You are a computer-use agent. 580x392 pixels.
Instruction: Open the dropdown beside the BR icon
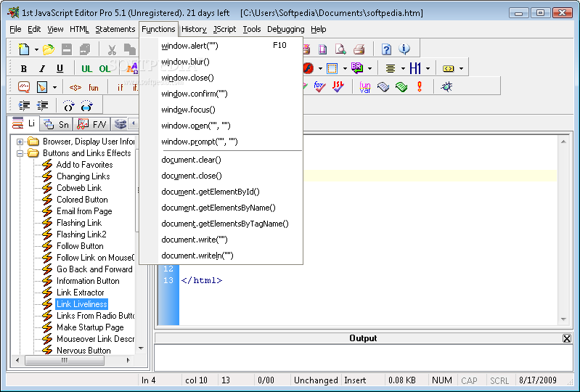tap(369, 68)
